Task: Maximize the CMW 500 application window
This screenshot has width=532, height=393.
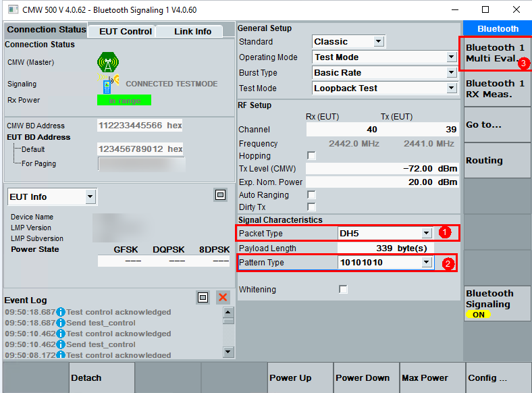Action: click(x=485, y=9)
